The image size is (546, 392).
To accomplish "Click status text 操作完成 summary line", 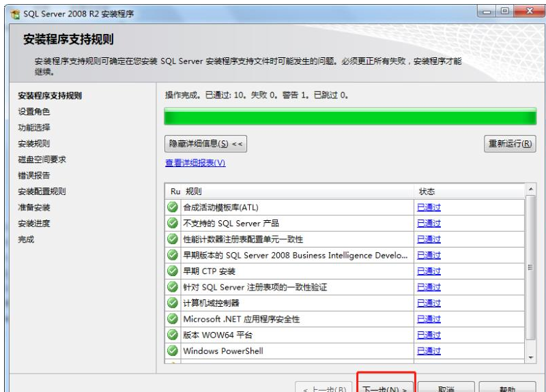I will point(257,95).
